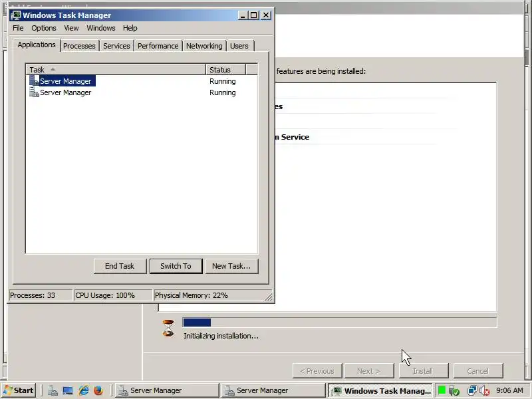The width and height of the screenshot is (532, 399).
Task: Open Server Manager from Quick Launch
Action: (x=53, y=390)
